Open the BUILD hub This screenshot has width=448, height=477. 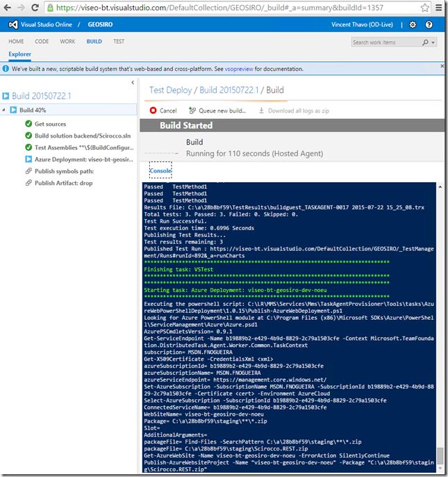pyautogui.click(x=94, y=42)
